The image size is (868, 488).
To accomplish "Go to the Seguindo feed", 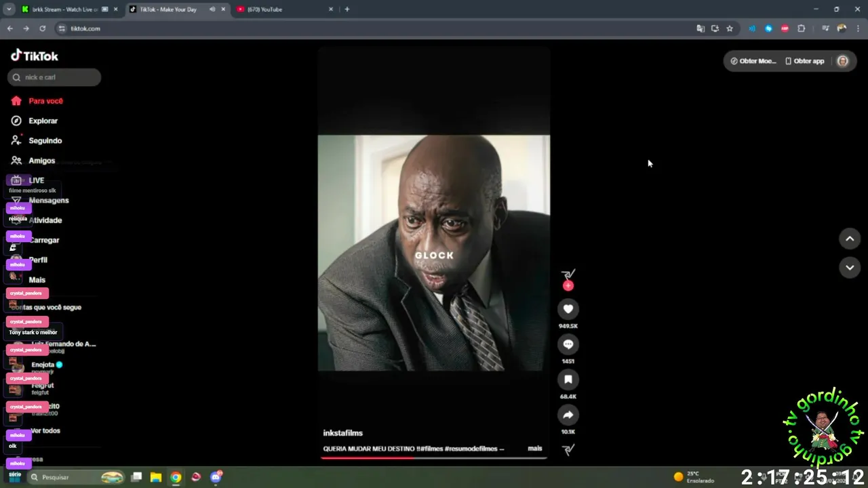I will [37, 140].
